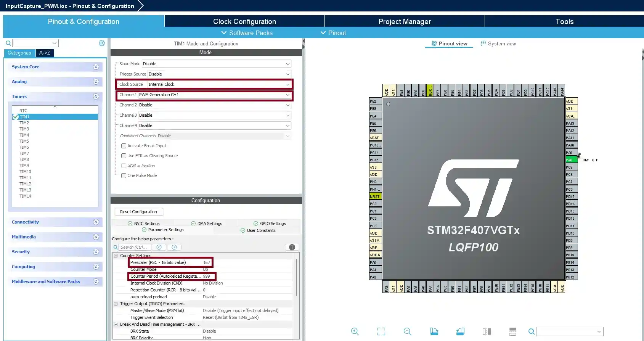Switch to the A->Z tab
Image resolution: width=644 pixels, height=341 pixels.
[45, 53]
